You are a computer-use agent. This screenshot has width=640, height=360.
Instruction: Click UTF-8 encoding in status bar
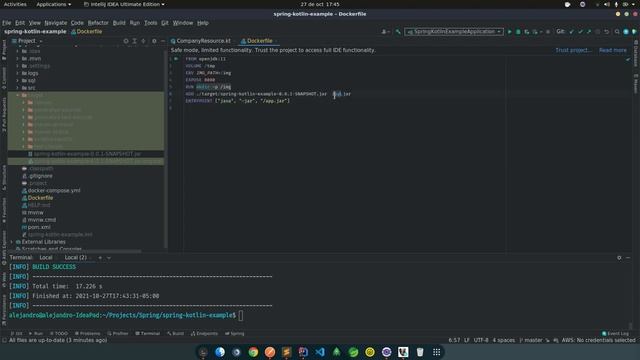481,340
